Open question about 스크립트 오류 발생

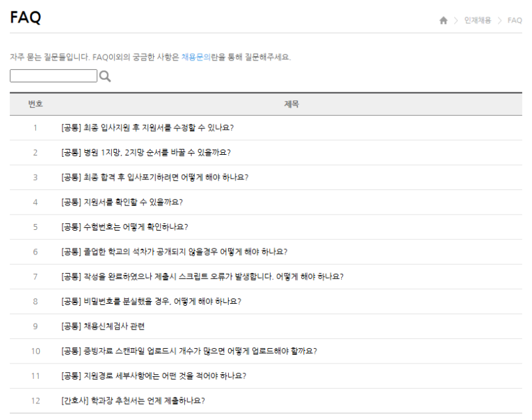coord(201,276)
